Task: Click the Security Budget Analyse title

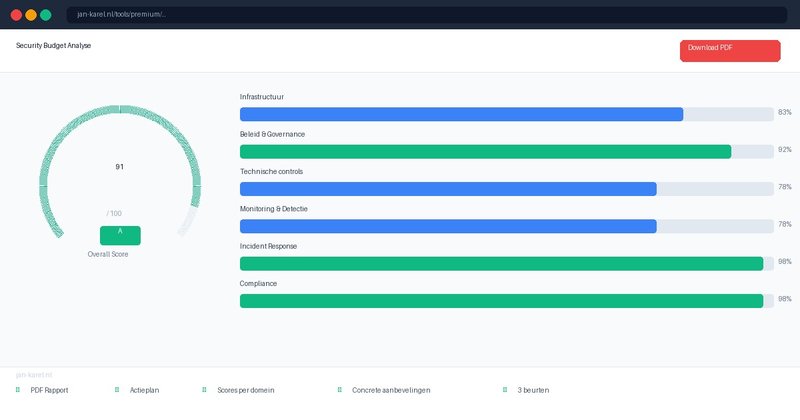Action: click(53, 46)
